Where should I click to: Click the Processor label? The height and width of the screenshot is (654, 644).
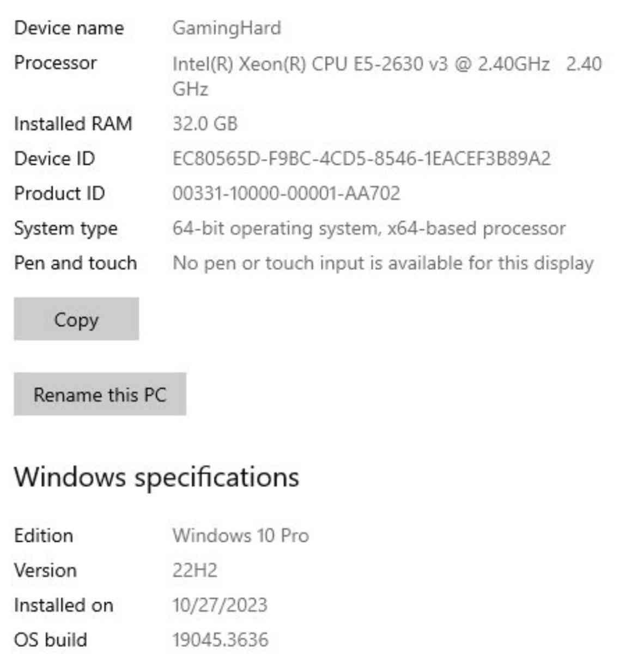(56, 63)
